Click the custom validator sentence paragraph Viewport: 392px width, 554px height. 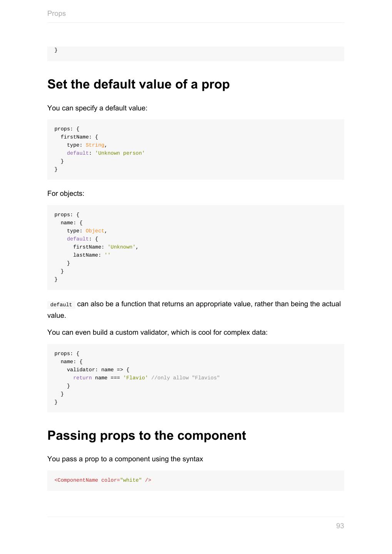pos(157,332)
